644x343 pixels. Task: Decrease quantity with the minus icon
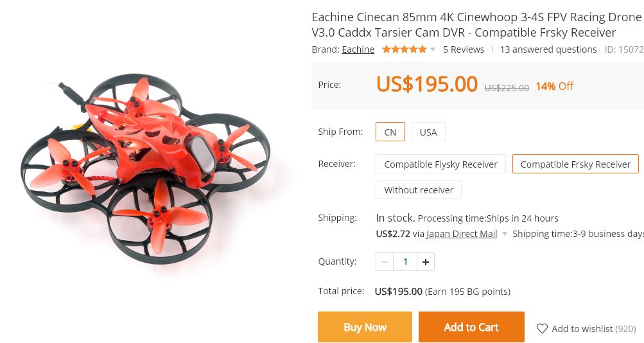[x=385, y=261]
